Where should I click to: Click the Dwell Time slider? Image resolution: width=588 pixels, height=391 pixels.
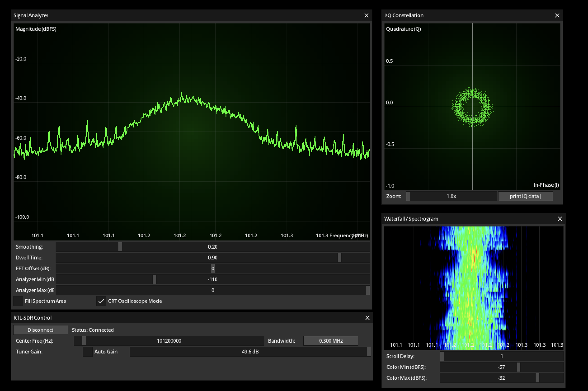[x=213, y=258]
